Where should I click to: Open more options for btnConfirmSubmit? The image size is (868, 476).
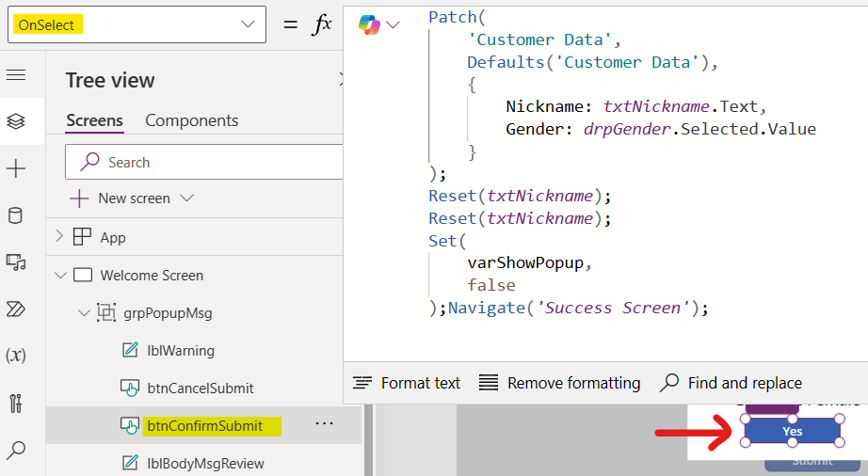pos(325,424)
